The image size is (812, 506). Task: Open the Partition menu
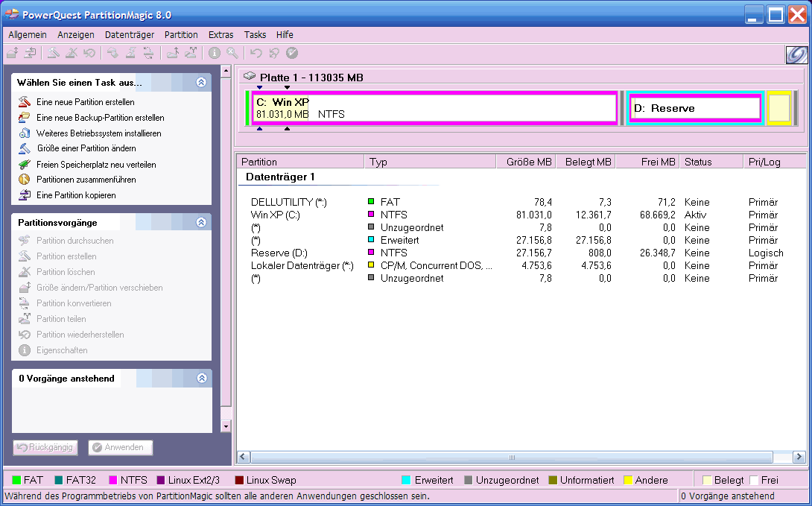[181, 35]
